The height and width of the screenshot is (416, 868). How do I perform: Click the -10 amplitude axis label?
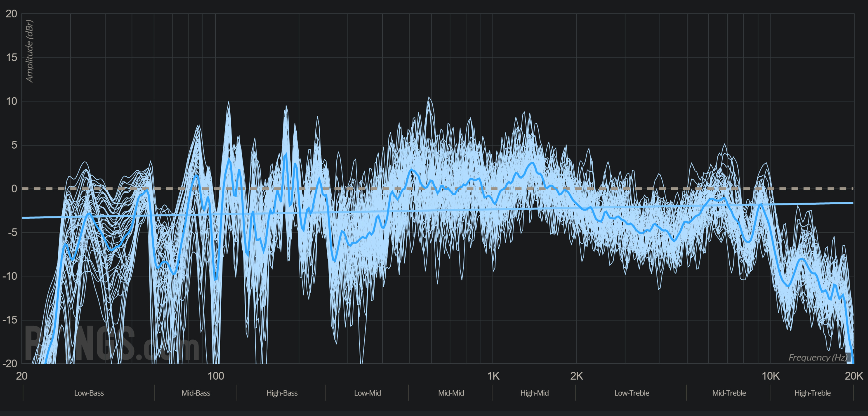click(10, 276)
